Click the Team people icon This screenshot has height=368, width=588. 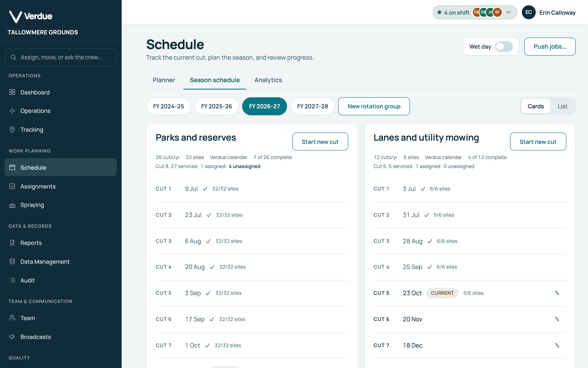click(x=12, y=318)
